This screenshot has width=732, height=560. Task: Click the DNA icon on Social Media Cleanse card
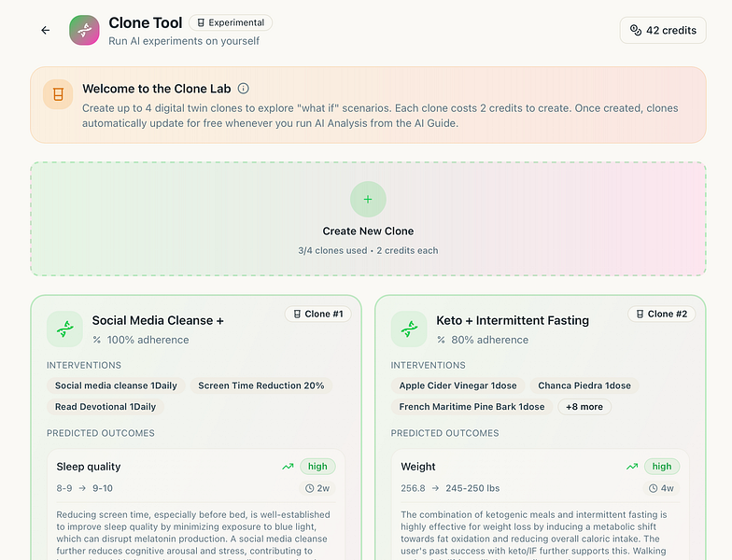pos(65,329)
